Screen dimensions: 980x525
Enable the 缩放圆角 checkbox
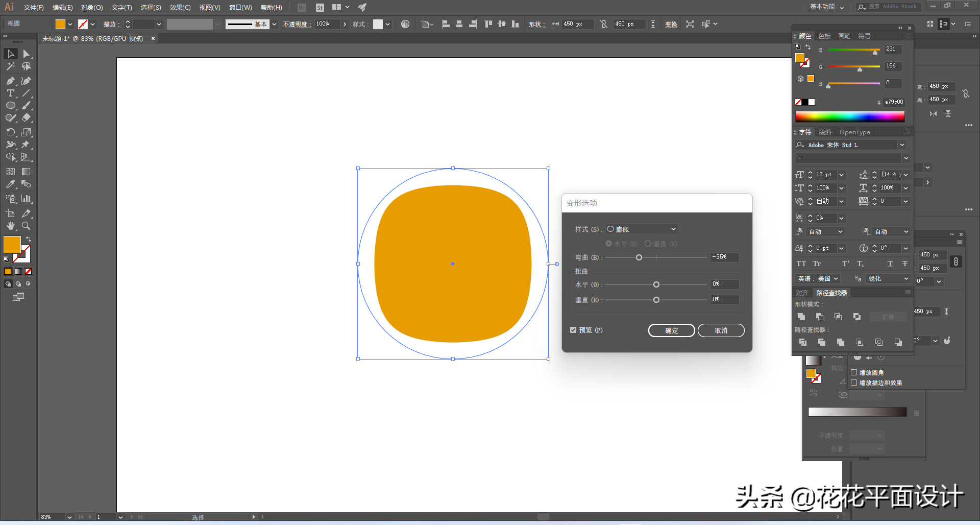[854, 372]
